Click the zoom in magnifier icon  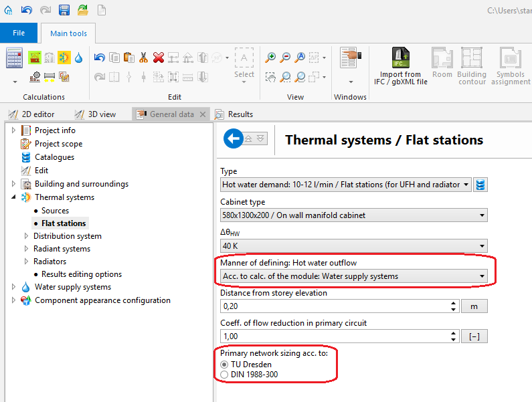coord(270,58)
